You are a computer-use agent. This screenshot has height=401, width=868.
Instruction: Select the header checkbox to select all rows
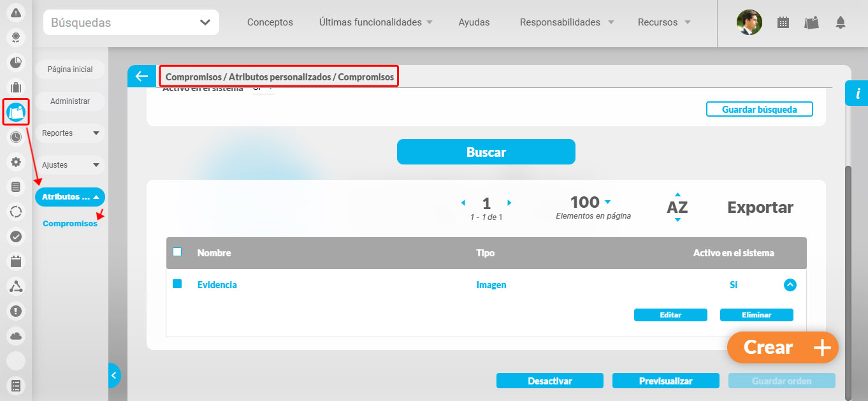click(x=177, y=252)
